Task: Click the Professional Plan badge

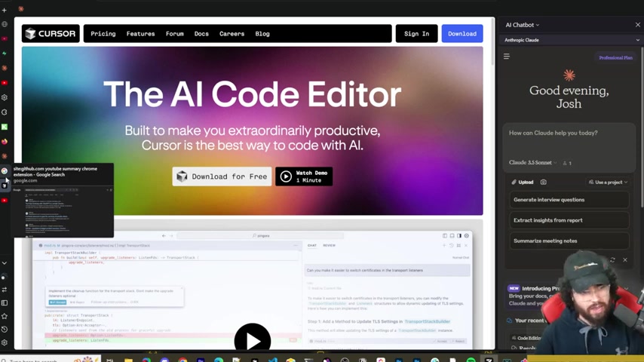Action: tap(615, 57)
